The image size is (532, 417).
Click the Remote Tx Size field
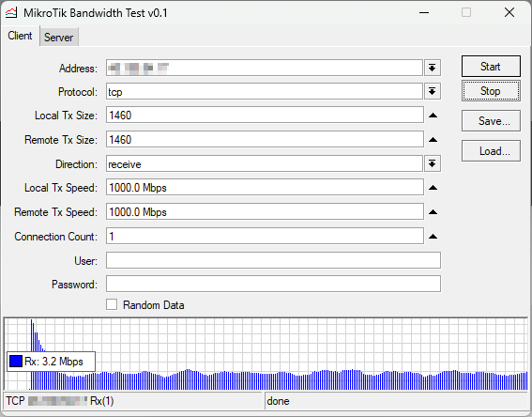coord(265,140)
